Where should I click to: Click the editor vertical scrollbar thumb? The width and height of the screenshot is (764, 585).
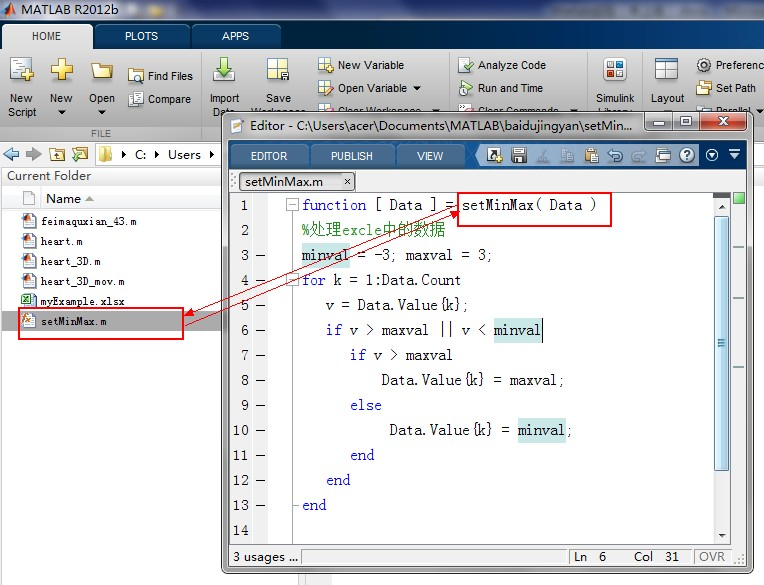(722, 343)
